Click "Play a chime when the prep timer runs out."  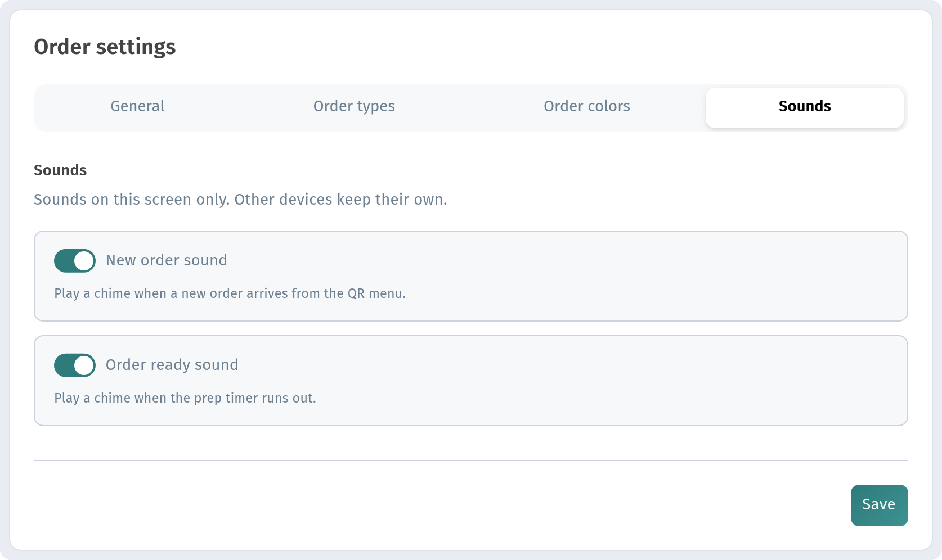185,398
